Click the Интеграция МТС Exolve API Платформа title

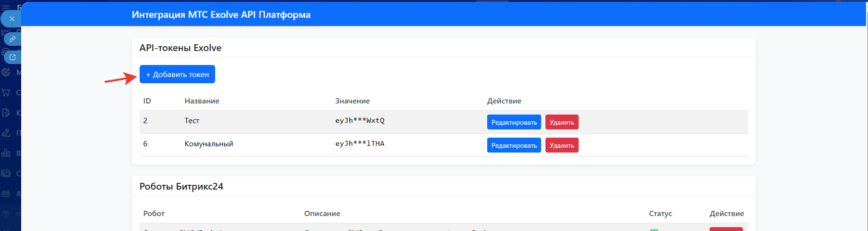[x=221, y=14]
